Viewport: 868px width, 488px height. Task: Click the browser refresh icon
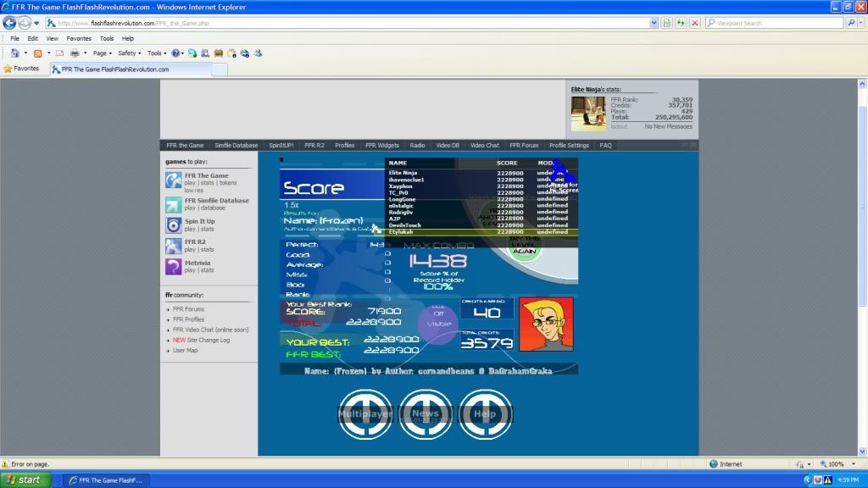point(681,23)
